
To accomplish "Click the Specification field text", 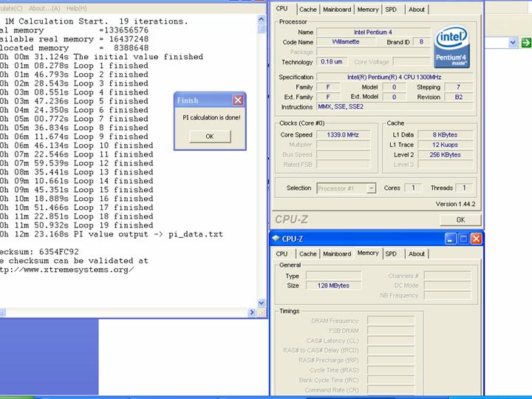I will [395, 77].
